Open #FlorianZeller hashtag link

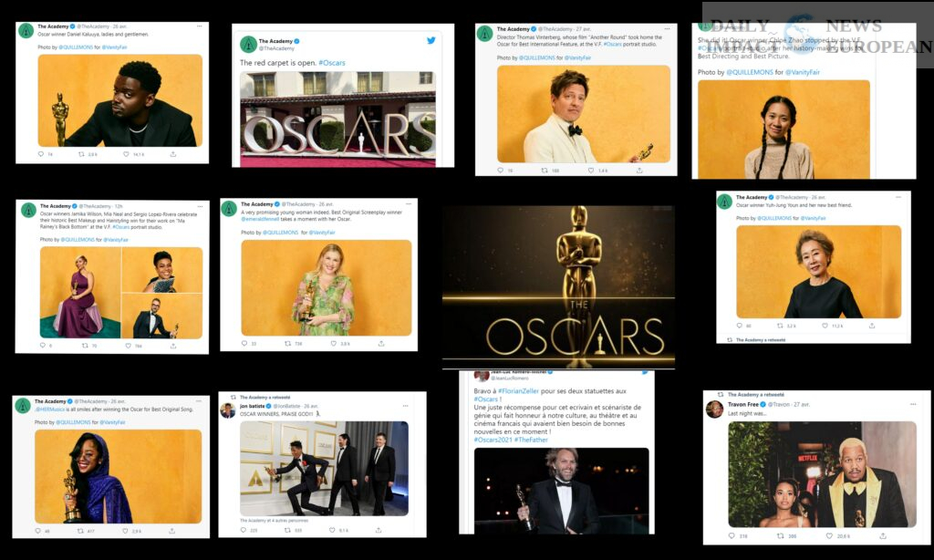pyautogui.click(x=518, y=391)
